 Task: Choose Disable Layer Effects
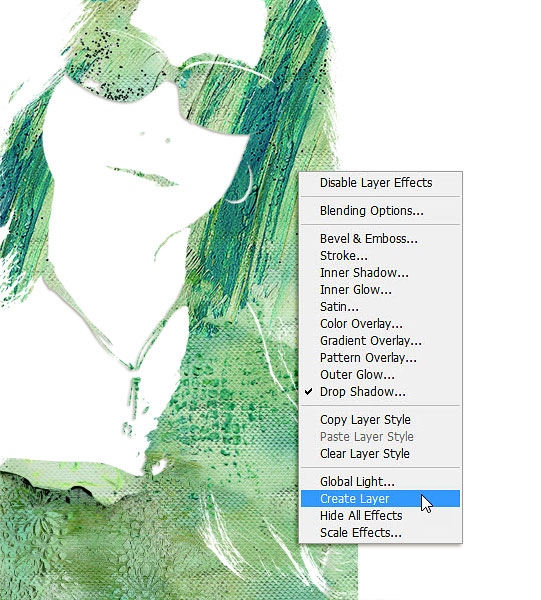[380, 183]
